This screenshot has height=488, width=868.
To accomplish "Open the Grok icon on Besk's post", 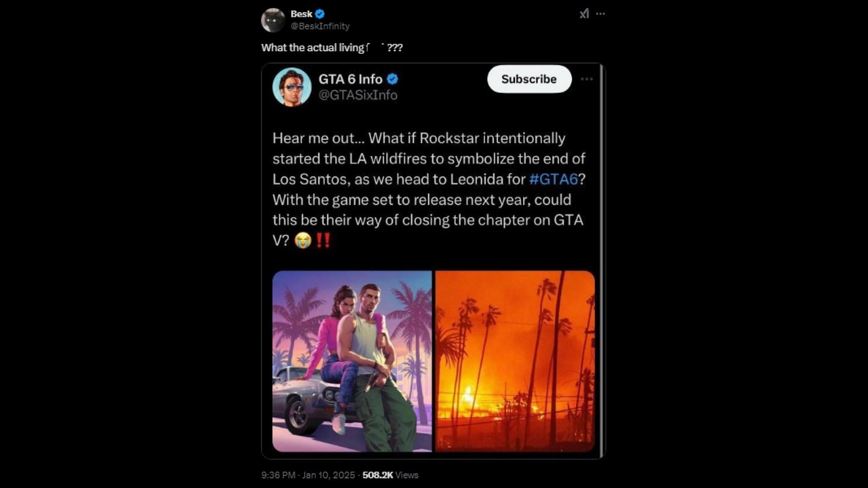I will pyautogui.click(x=584, y=14).
